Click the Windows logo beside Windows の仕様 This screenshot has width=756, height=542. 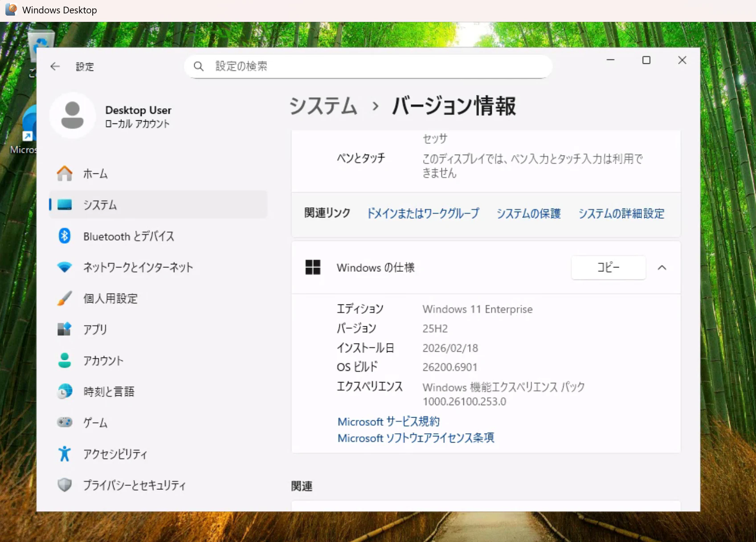click(313, 267)
